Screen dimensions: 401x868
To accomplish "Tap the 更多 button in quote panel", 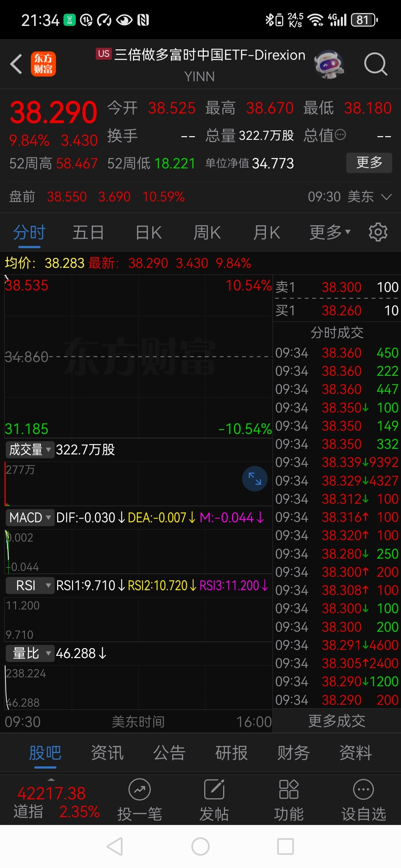I will (x=369, y=162).
